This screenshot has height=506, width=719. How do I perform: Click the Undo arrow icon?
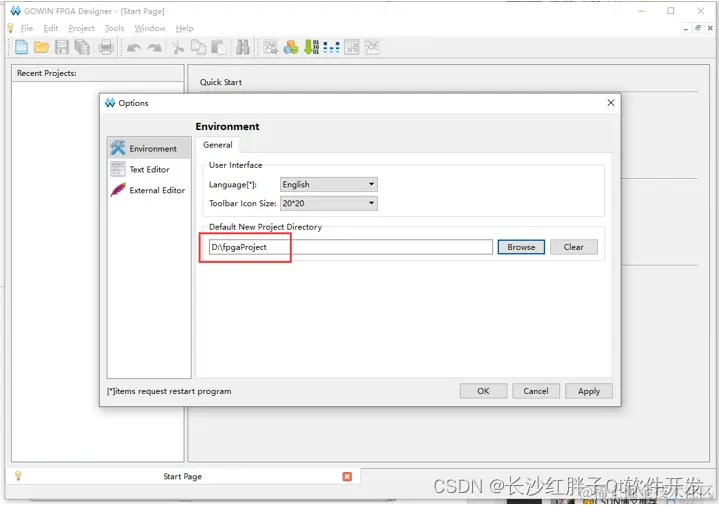click(x=133, y=48)
